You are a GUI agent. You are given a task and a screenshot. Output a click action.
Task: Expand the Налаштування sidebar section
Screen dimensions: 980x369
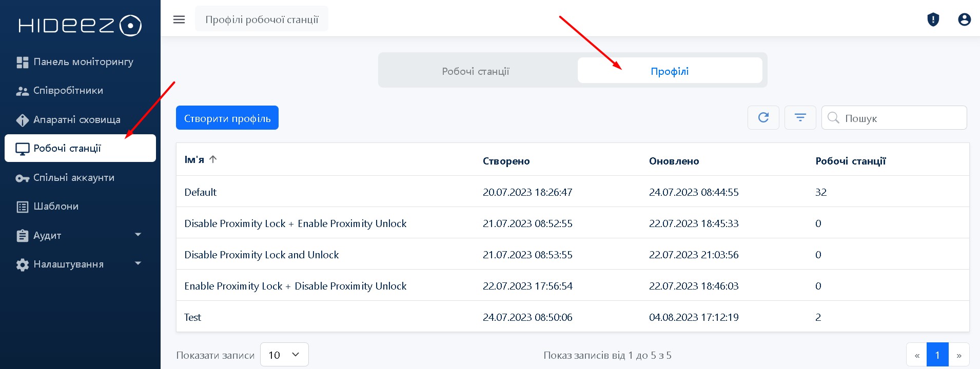click(x=80, y=264)
